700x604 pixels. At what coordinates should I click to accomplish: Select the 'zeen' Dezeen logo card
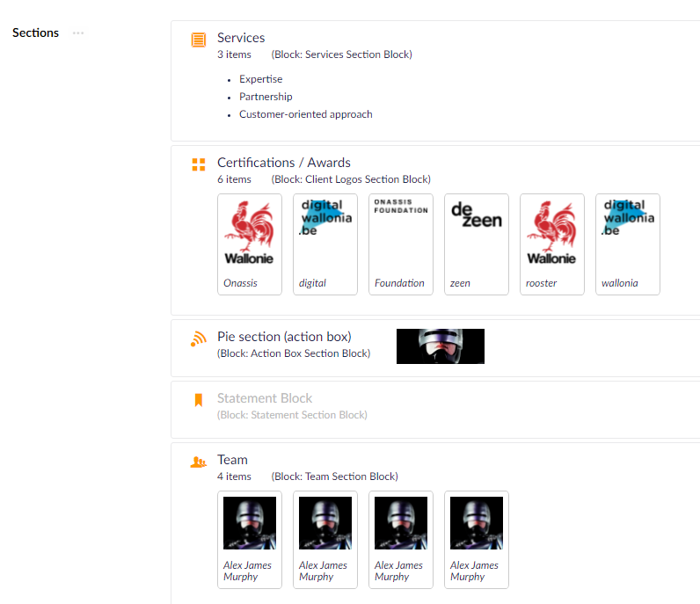click(x=477, y=244)
